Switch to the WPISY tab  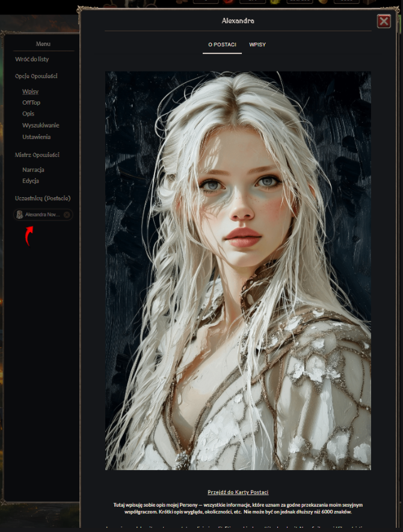[257, 45]
